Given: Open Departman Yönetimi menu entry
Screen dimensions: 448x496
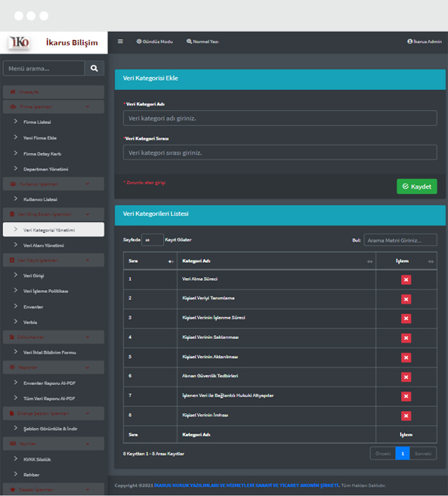Looking at the screenshot, I should [45, 169].
